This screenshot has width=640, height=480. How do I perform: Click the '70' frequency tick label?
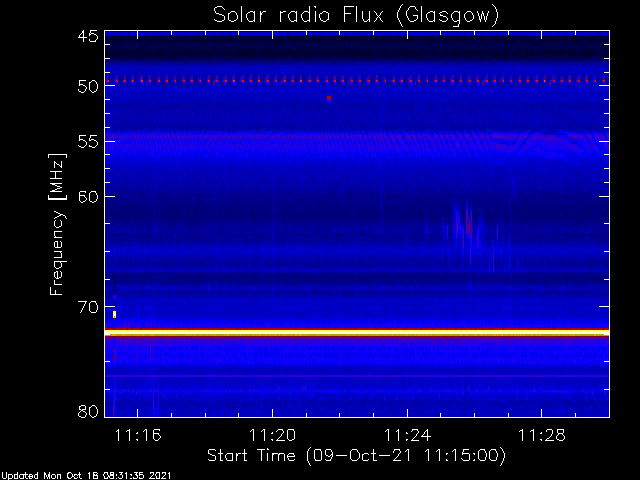click(x=88, y=307)
